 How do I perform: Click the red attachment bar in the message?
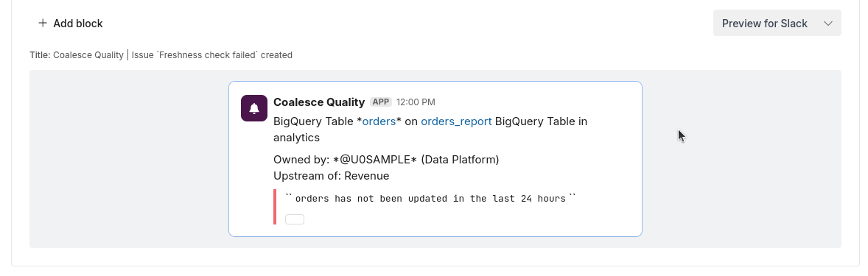[275, 207]
